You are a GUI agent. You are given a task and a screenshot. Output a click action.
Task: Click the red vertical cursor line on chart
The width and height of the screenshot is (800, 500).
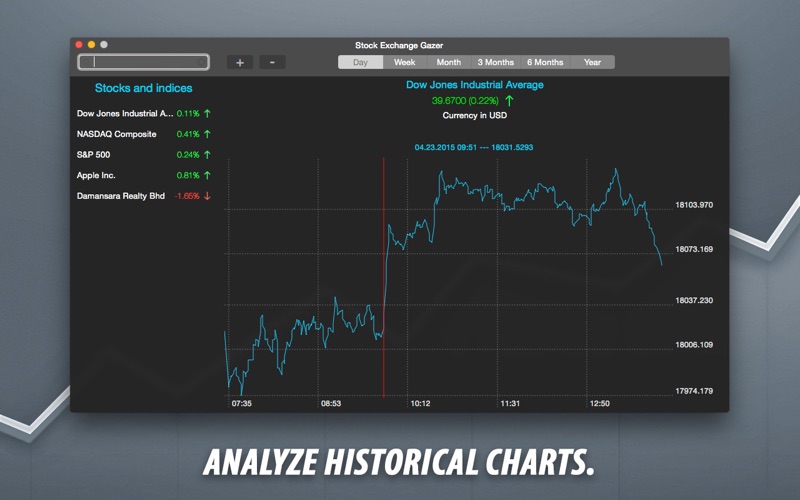[x=384, y=277]
